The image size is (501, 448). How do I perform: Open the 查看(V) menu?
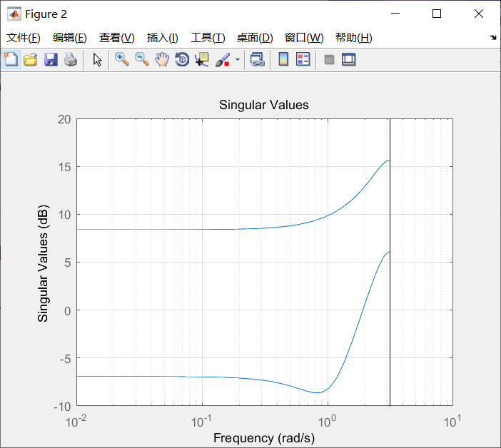(116, 38)
